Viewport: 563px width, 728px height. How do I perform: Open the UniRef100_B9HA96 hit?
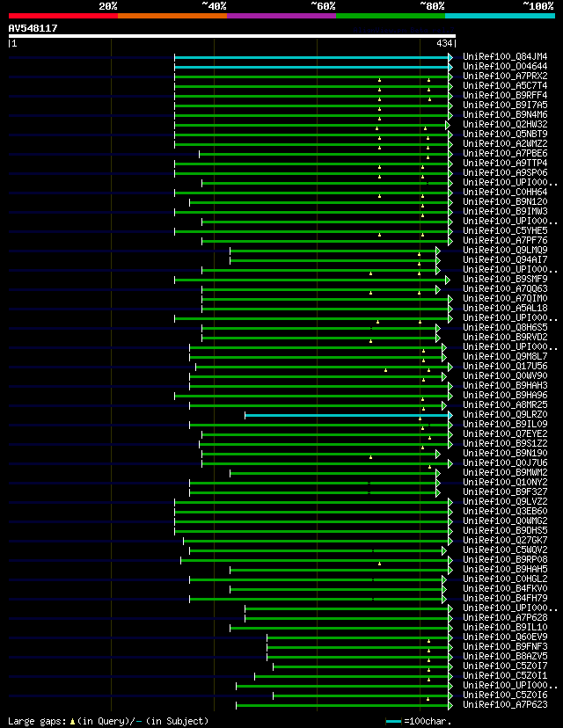click(x=505, y=396)
